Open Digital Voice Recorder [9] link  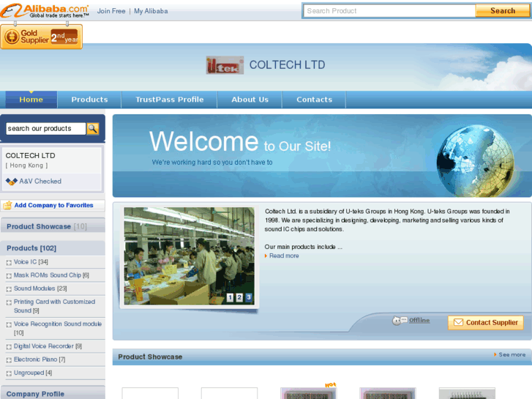tap(48, 346)
